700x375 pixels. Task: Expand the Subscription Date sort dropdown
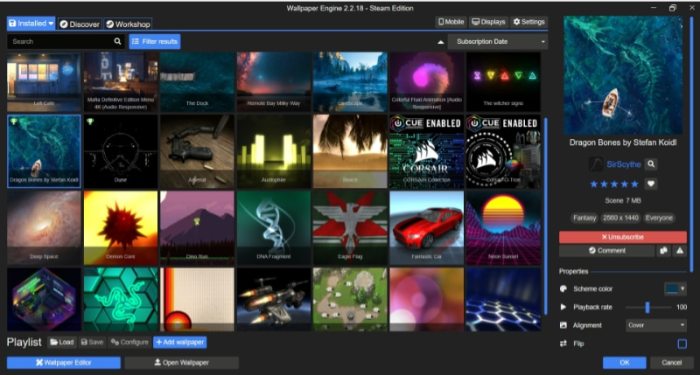tap(498, 42)
